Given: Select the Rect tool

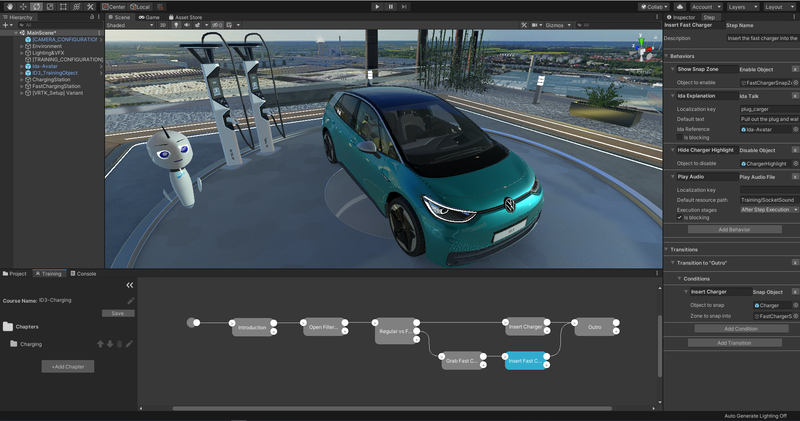Looking at the screenshot, I should (63, 7).
